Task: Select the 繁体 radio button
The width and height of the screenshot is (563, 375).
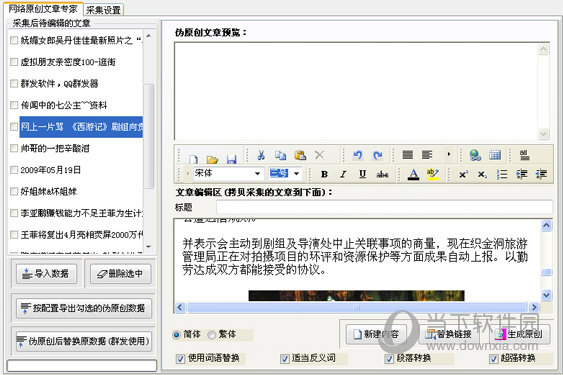Action: coord(212,335)
